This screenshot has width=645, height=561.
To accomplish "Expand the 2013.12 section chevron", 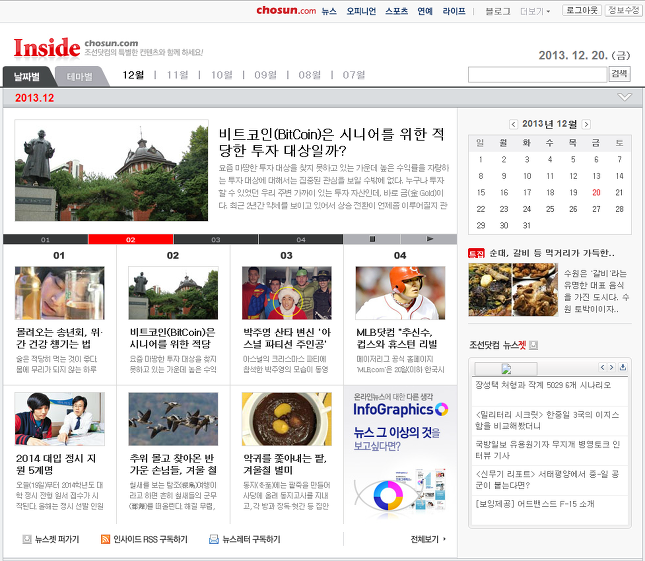I will click(x=624, y=97).
